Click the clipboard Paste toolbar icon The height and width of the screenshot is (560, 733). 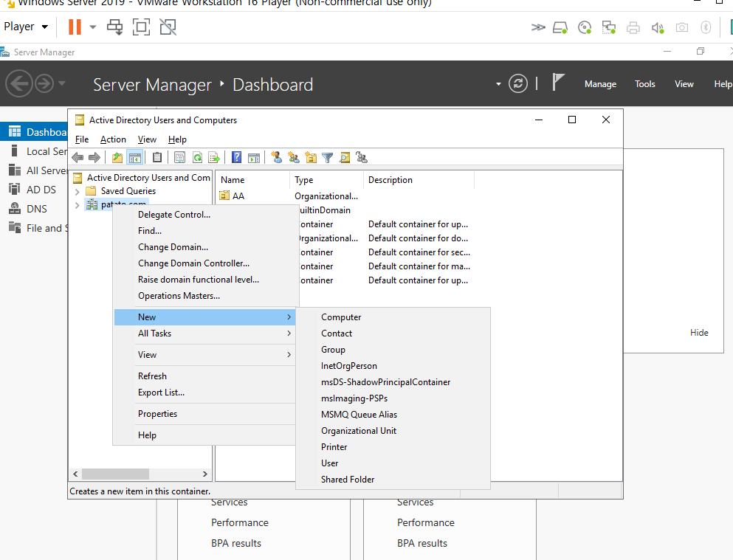tap(157, 158)
